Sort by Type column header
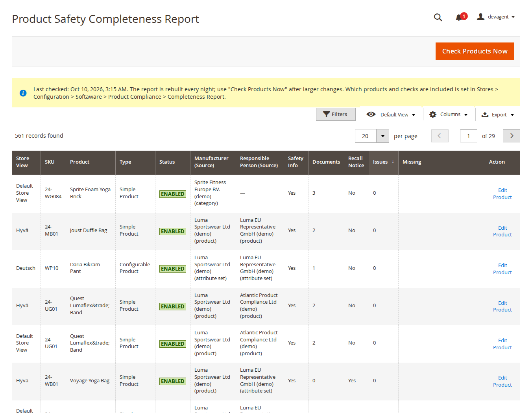Screen dimensions: 532x413 pyautogui.click(x=135, y=162)
